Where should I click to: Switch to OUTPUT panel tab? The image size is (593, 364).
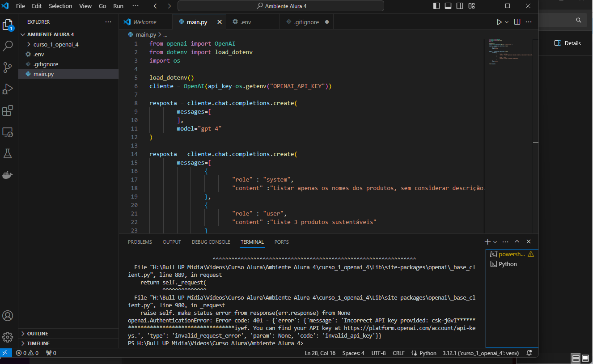172,242
